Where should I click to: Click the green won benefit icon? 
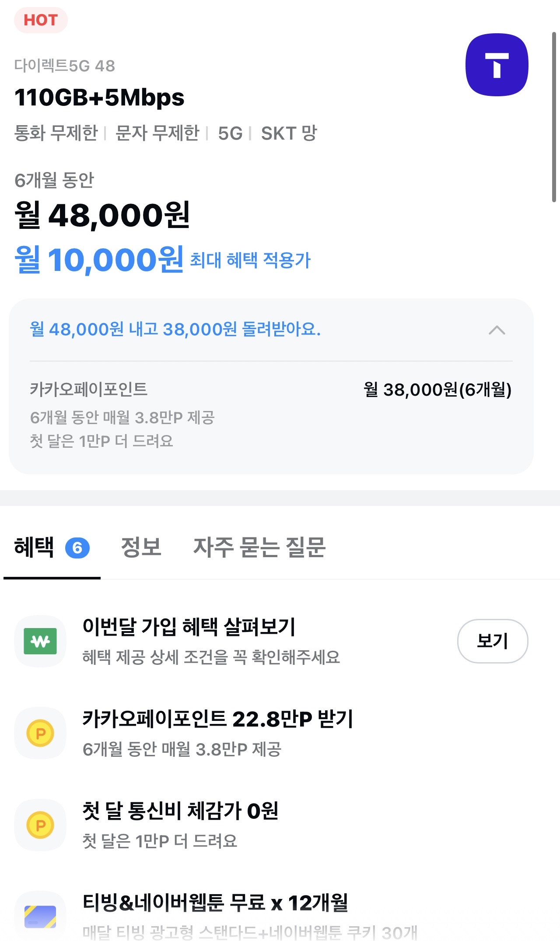coord(40,641)
